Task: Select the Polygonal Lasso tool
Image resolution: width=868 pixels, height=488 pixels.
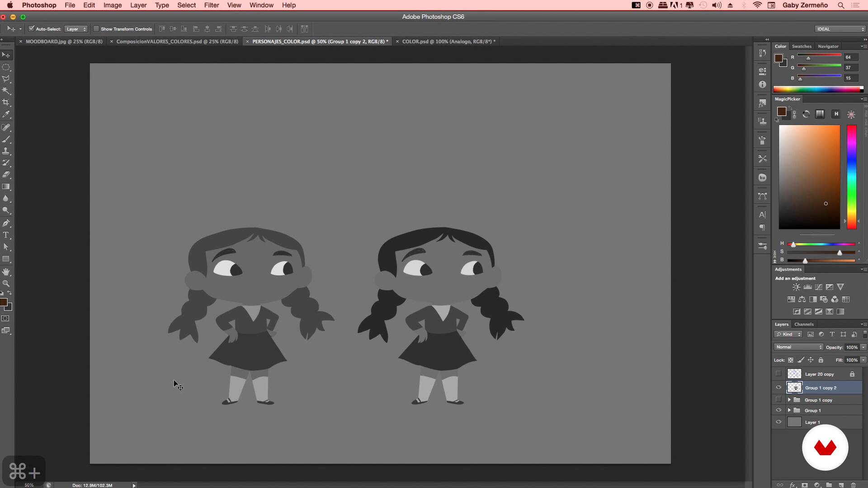Action: tap(6, 79)
